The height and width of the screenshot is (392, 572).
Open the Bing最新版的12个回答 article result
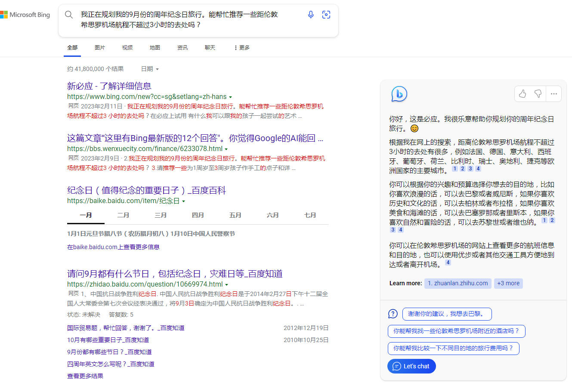click(195, 138)
